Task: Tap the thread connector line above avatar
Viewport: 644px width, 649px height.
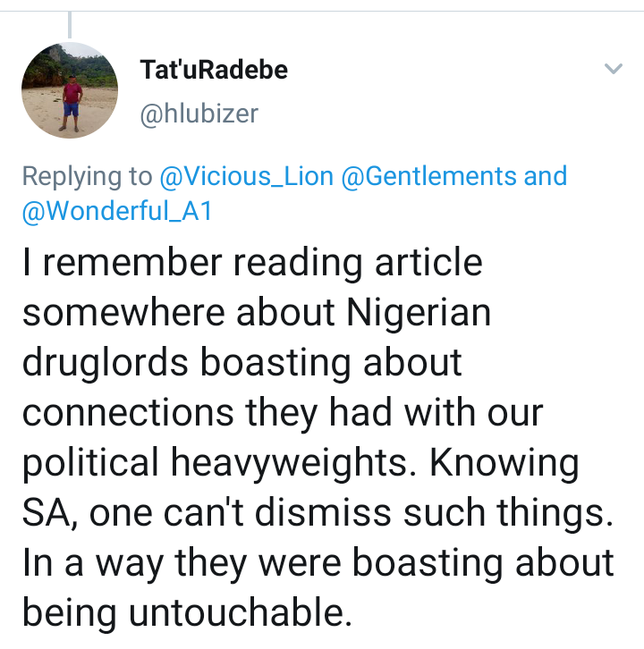Action: tap(70, 25)
